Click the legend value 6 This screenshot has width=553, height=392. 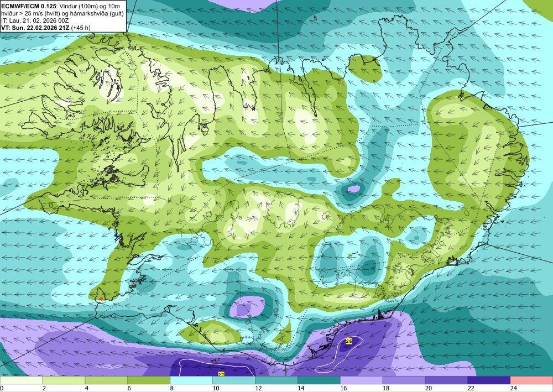click(129, 388)
